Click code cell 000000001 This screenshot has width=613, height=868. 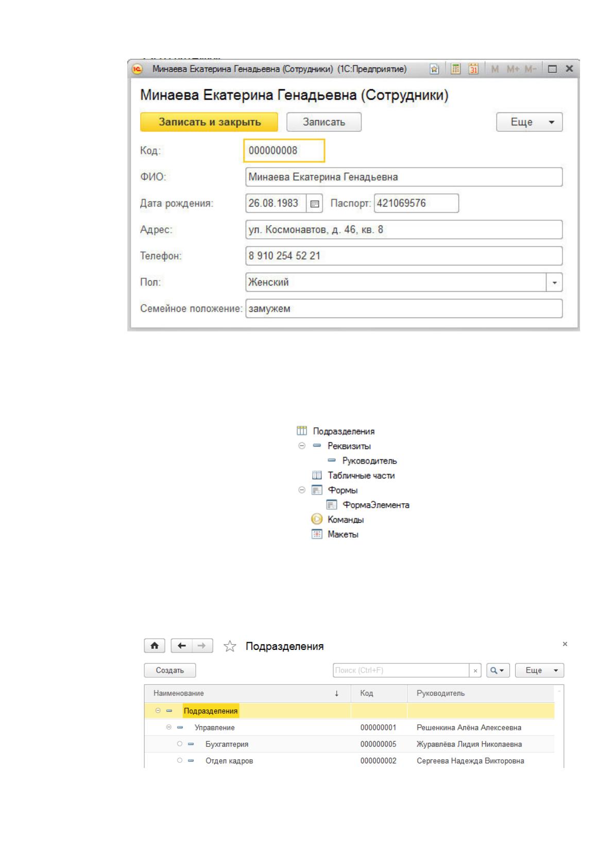click(379, 728)
